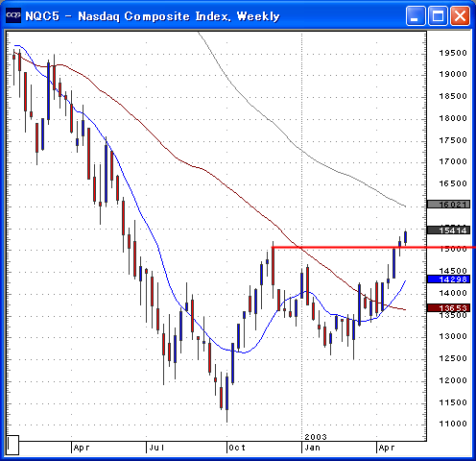Select the dark red 13653 moving average label
The height and width of the screenshot is (461, 476).
tap(448, 308)
